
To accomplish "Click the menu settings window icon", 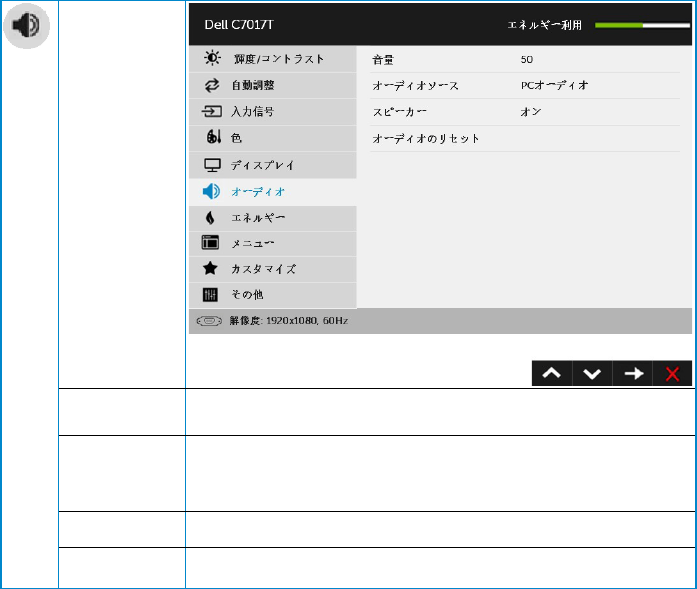I will point(210,243).
